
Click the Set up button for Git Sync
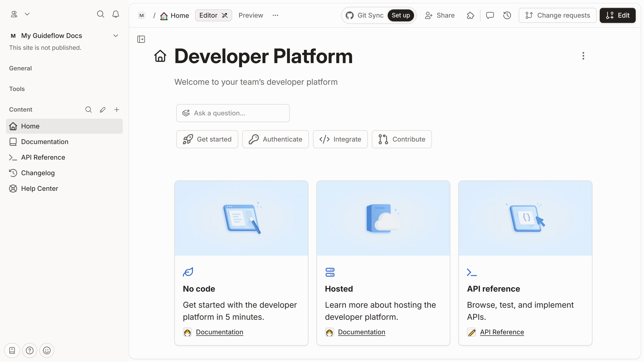pos(401,16)
